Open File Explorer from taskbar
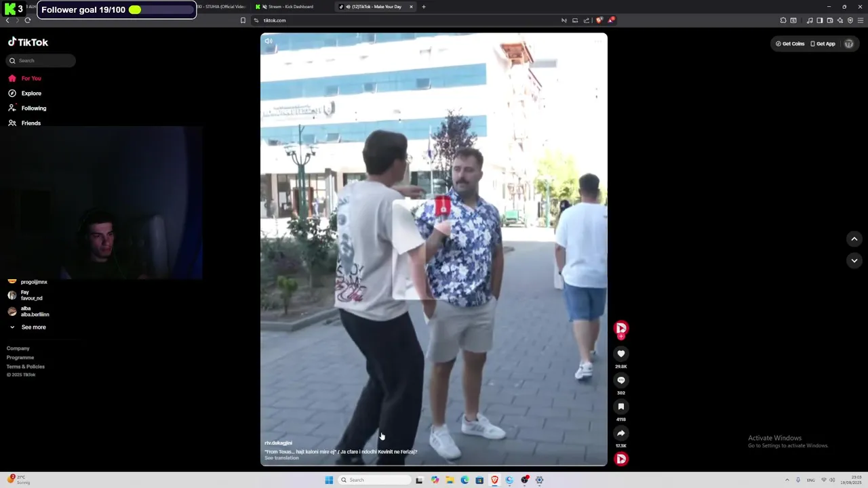The width and height of the screenshot is (868, 488). [x=450, y=480]
